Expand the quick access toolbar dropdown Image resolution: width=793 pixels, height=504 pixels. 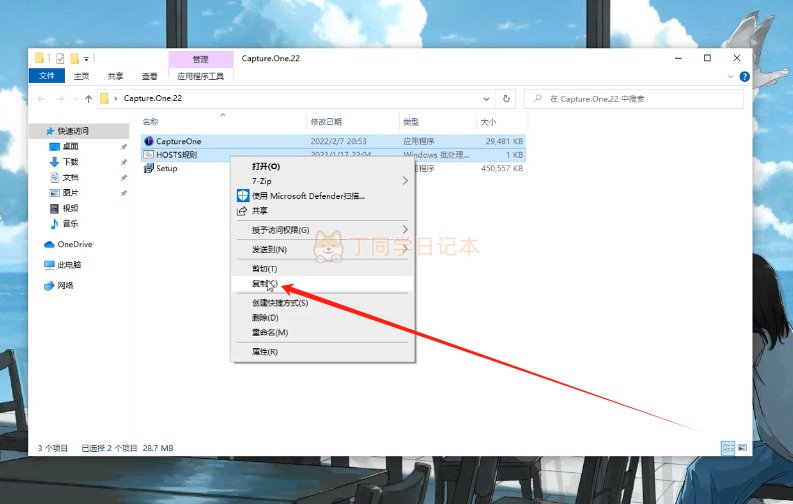pyautogui.click(x=86, y=59)
